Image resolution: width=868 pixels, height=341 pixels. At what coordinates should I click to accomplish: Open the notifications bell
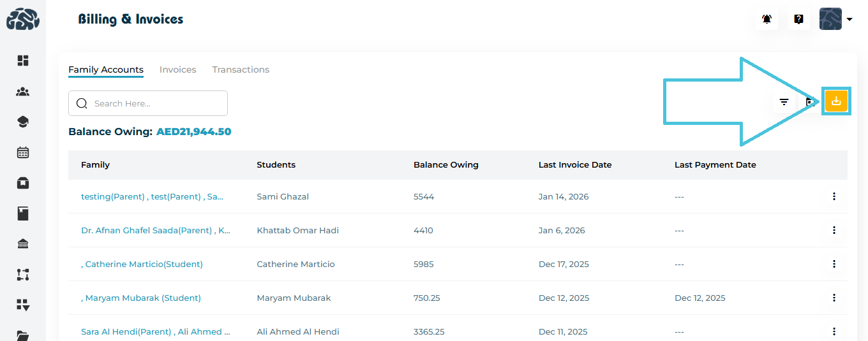click(x=767, y=19)
